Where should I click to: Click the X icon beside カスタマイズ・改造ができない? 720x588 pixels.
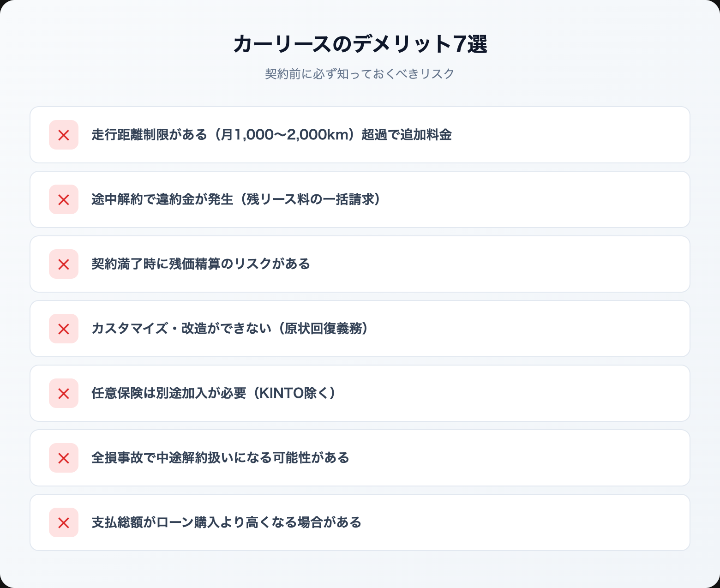click(x=64, y=329)
